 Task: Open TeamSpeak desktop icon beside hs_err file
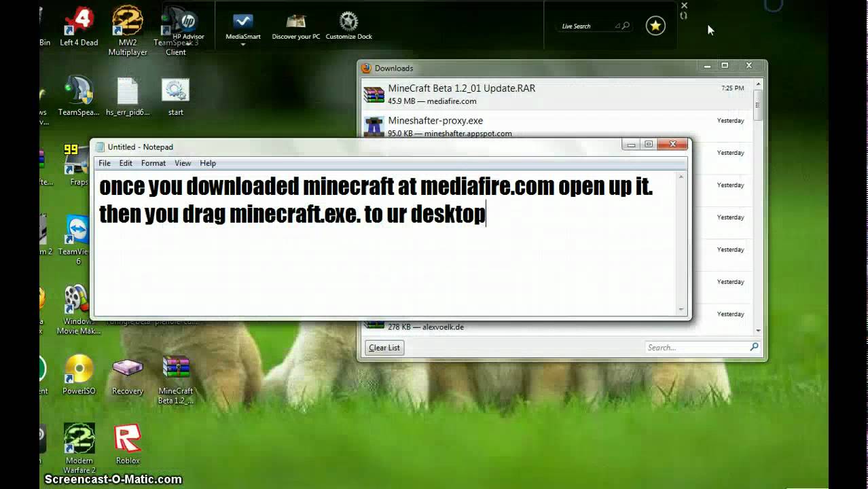[x=79, y=96]
